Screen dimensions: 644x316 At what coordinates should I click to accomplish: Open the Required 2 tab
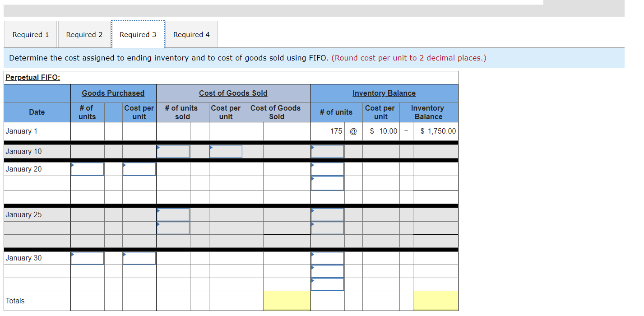83,34
